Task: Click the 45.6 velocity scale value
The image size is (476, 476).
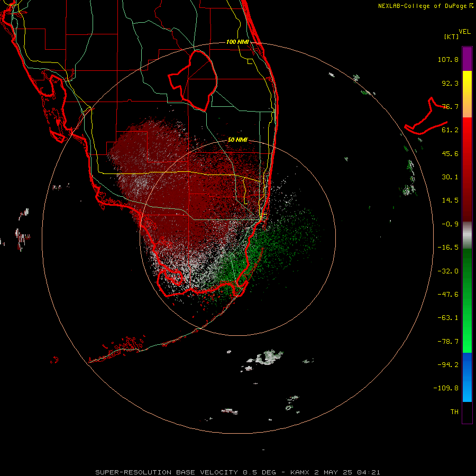Action: point(450,153)
